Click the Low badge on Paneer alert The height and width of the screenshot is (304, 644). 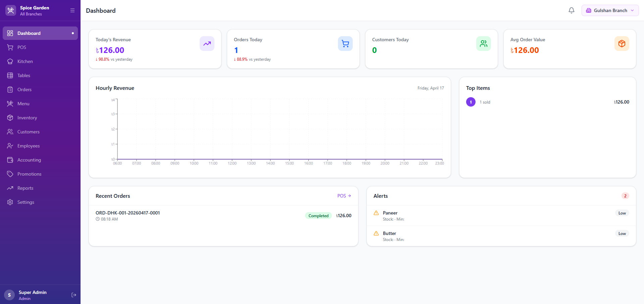(x=622, y=213)
